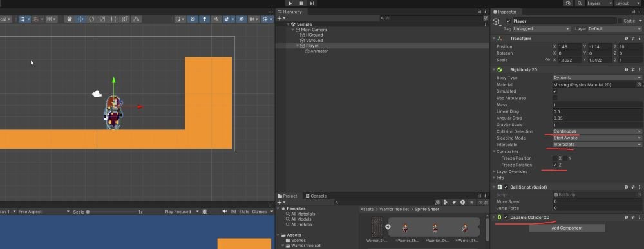Click the Position X field
Viewport: 644px width, 249px height.
click(569, 47)
